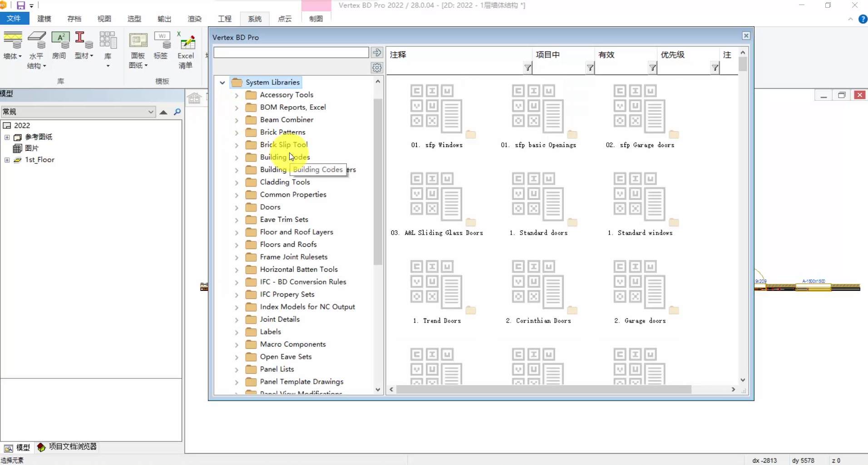The height and width of the screenshot is (465, 868).
Task: Switch to the 点云 ribbon tab
Action: pos(285,19)
